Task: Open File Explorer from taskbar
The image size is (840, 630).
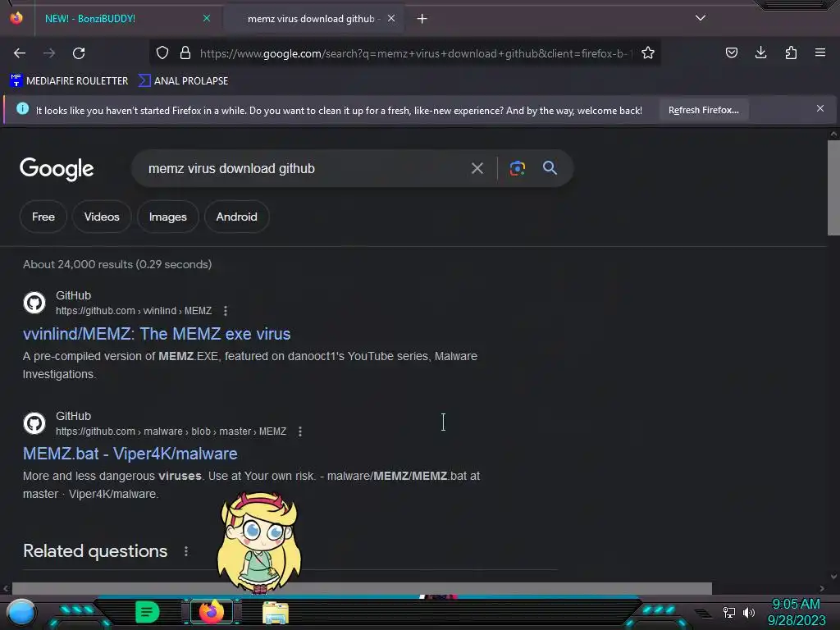Action: [276, 612]
